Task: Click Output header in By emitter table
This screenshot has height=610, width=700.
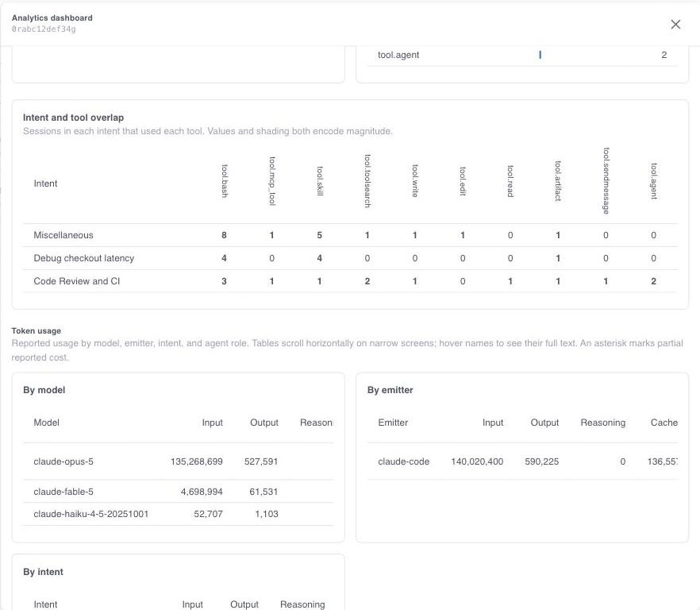Action: (x=544, y=423)
